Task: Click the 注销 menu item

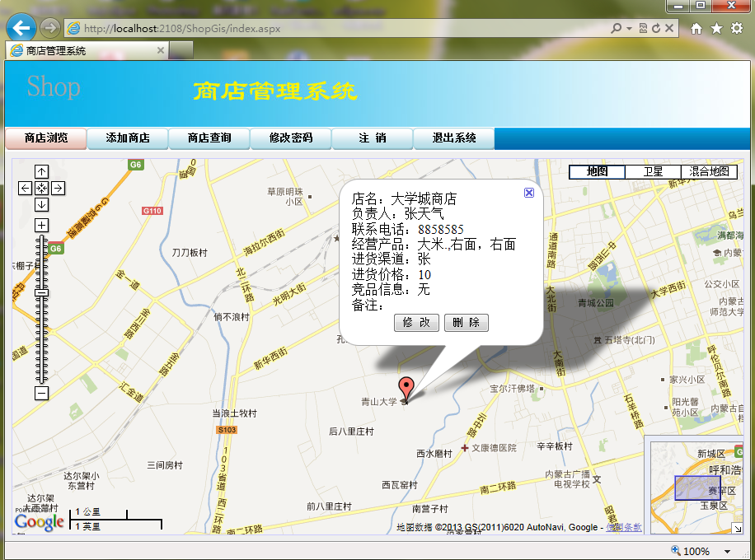Action: coord(373,138)
